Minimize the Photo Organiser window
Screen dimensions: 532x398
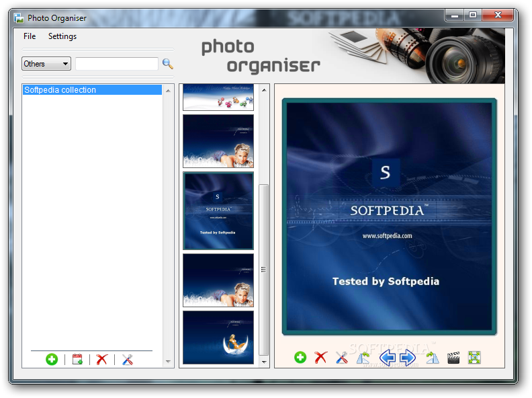click(x=455, y=15)
